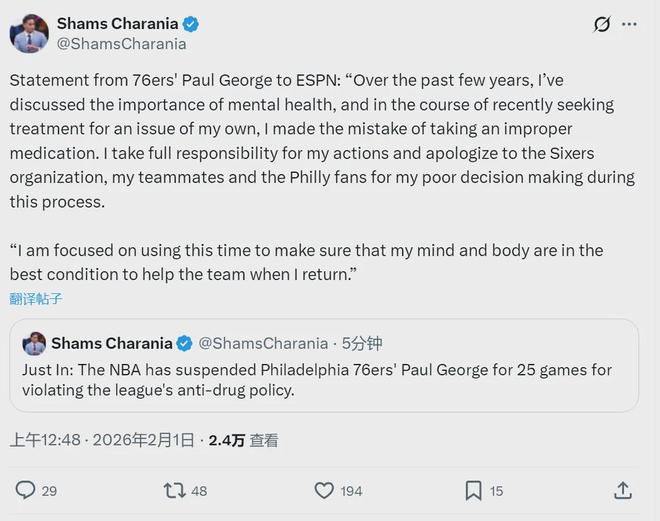Repost this tweet via retweet icon

click(x=173, y=490)
